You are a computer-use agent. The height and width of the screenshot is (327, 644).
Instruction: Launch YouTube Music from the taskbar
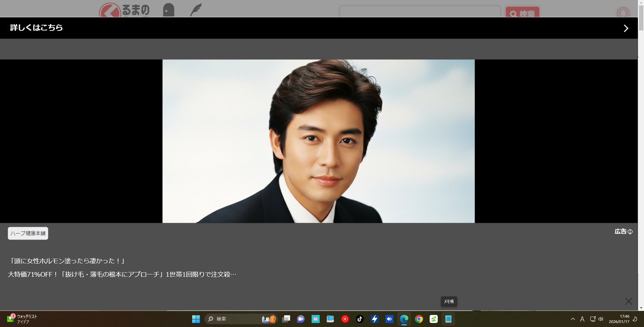tap(345, 319)
